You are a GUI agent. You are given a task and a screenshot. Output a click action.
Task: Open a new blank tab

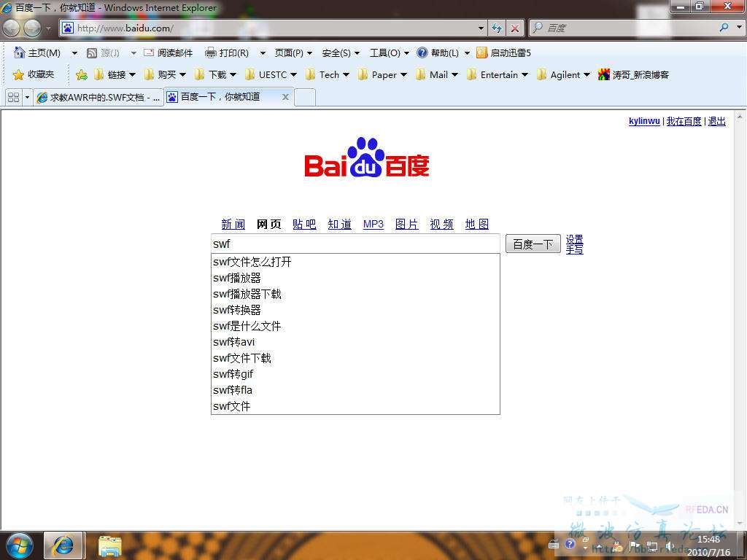305,98
